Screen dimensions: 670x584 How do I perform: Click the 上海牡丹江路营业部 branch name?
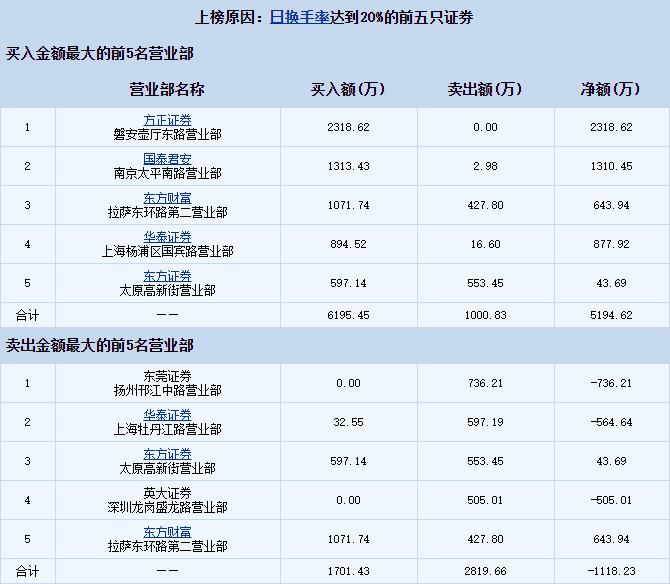click(168, 429)
